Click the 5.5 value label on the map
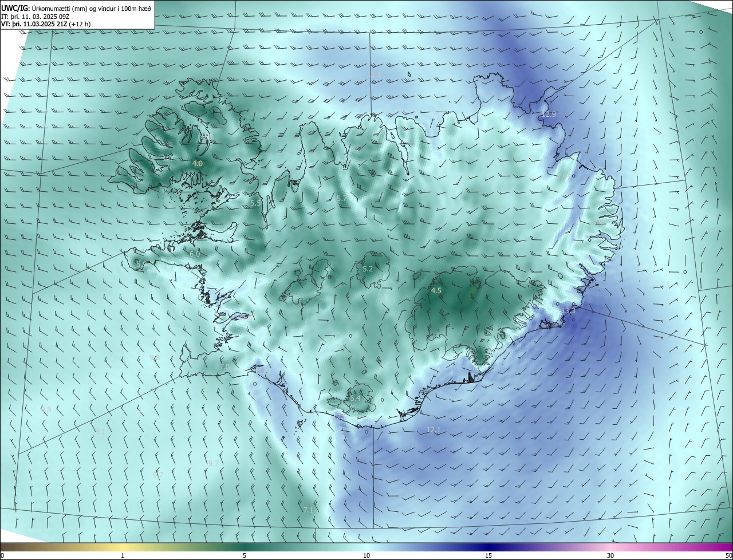The height and width of the screenshot is (560, 733). [x=256, y=203]
